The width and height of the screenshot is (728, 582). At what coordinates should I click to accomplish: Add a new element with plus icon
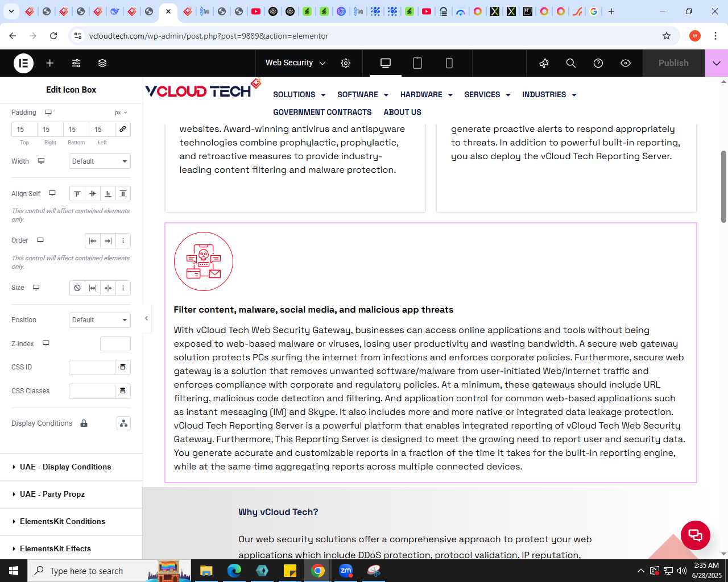click(50, 63)
